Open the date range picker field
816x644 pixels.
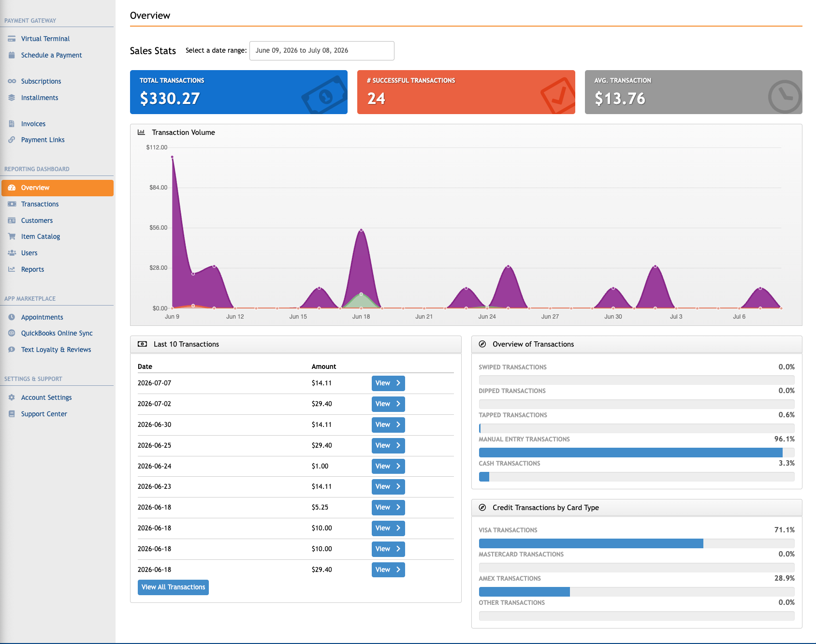click(321, 51)
